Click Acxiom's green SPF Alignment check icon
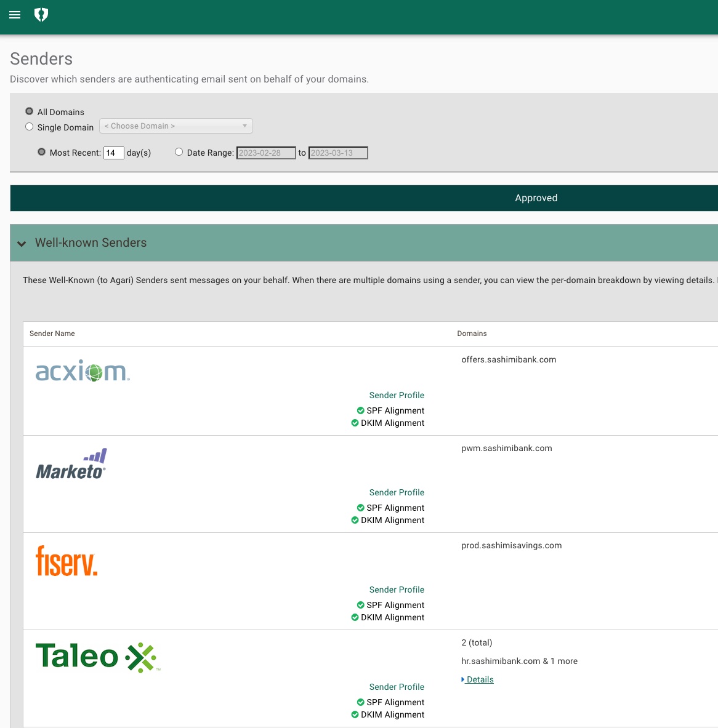718x728 pixels. pyautogui.click(x=360, y=410)
